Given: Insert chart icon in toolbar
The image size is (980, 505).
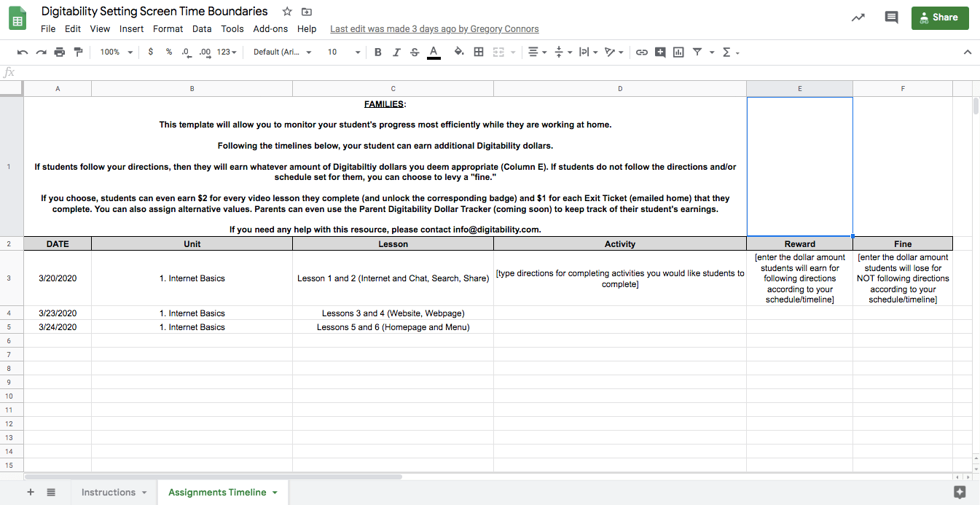Looking at the screenshot, I should (x=678, y=52).
